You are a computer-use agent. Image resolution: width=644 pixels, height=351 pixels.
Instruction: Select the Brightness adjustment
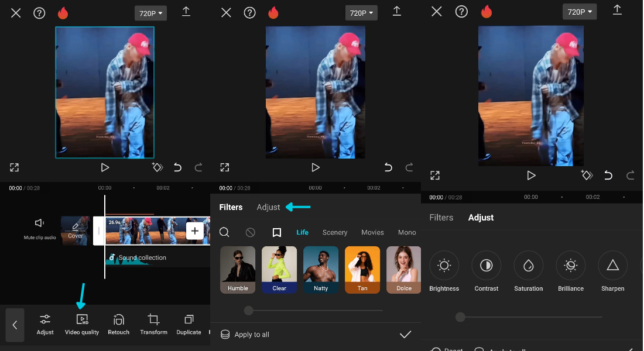pyautogui.click(x=444, y=271)
